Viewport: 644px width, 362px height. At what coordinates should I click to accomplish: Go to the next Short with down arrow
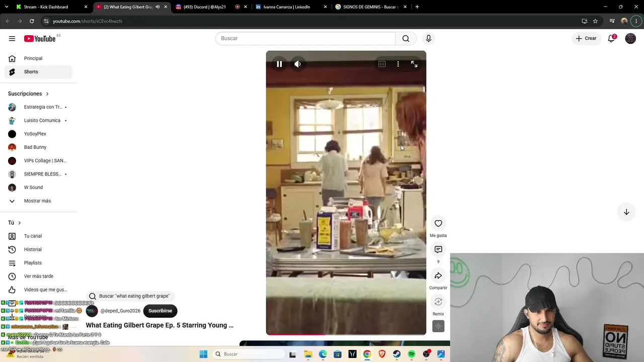pos(626,212)
